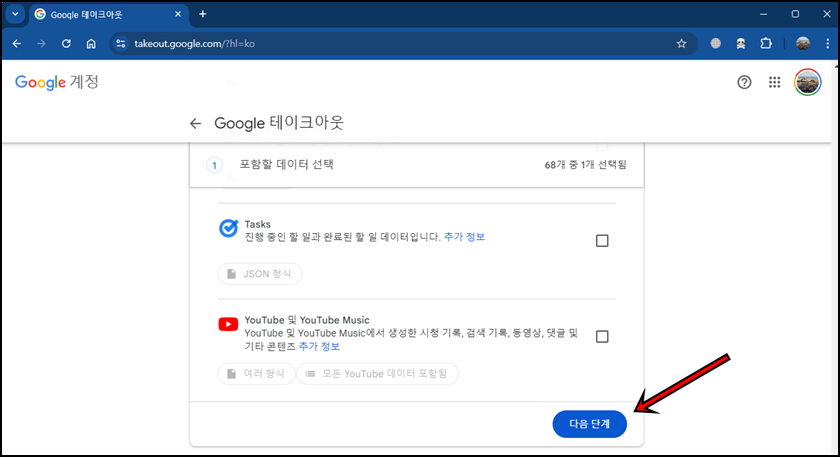The width and height of the screenshot is (840, 457).
Task: Open a new browser tab
Action: coord(202,14)
